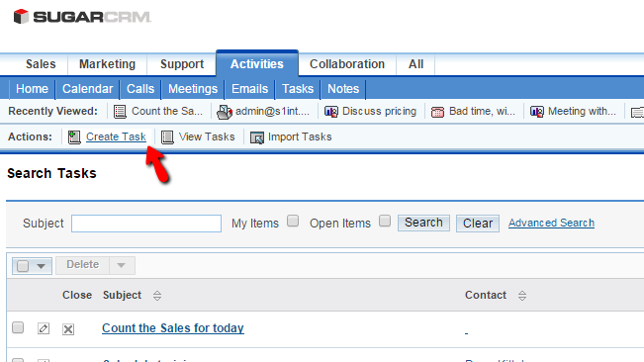Switch to the Collaboration tab
This screenshot has height=362, width=644.
click(x=347, y=64)
